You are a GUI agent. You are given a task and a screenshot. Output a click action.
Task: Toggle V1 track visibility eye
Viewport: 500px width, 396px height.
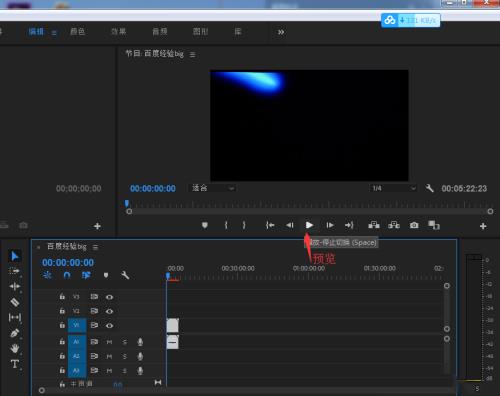[x=109, y=326]
